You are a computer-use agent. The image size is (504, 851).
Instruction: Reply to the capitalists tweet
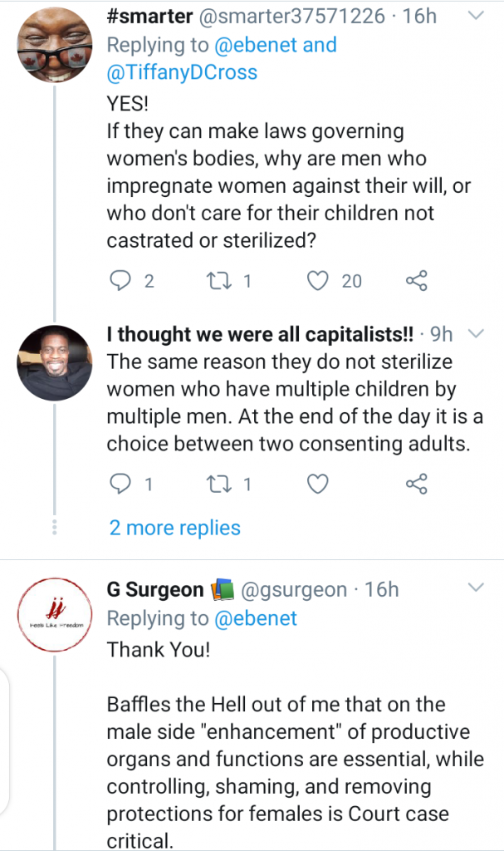point(121,483)
